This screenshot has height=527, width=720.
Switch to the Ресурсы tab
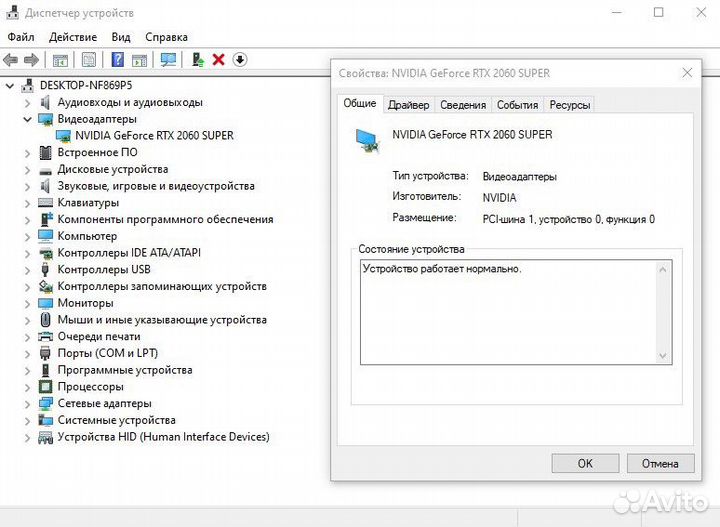(x=569, y=105)
